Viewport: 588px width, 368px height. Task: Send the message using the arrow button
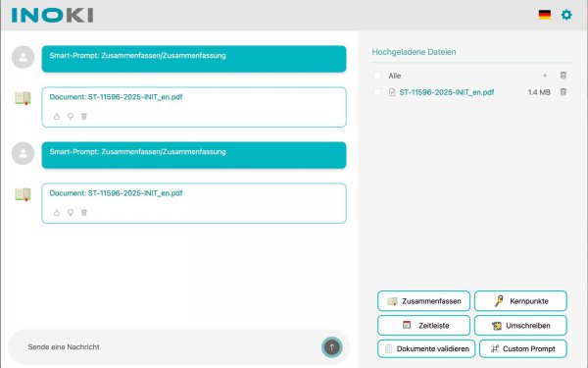[x=332, y=347]
